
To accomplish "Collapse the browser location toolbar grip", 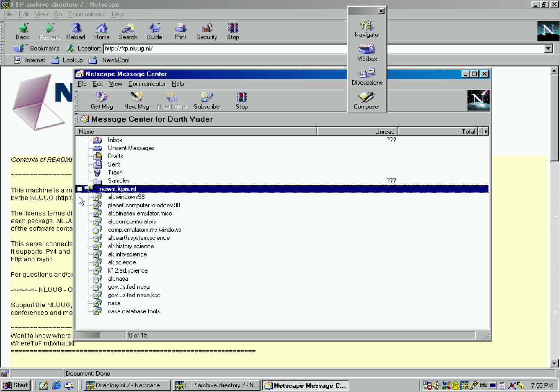I will [2, 48].
